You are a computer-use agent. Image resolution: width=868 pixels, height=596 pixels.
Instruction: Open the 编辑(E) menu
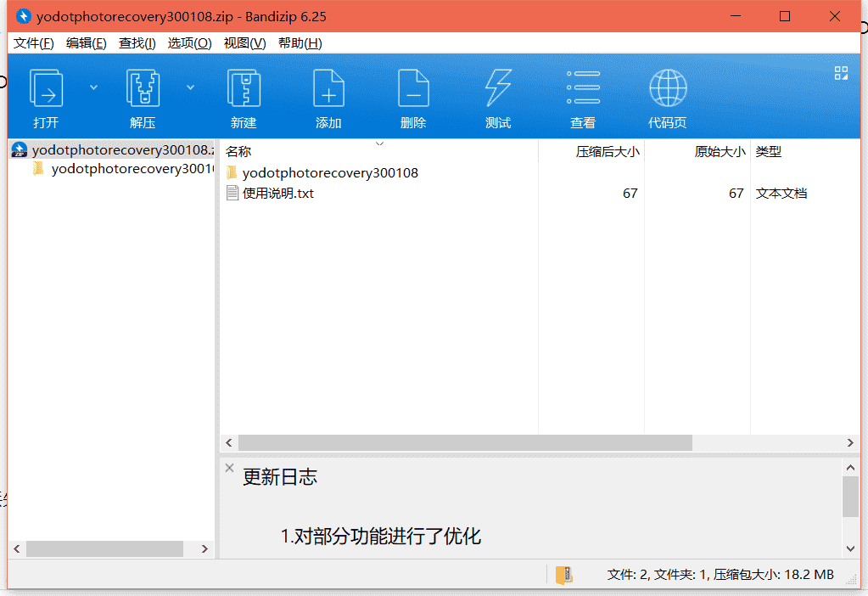[86, 43]
